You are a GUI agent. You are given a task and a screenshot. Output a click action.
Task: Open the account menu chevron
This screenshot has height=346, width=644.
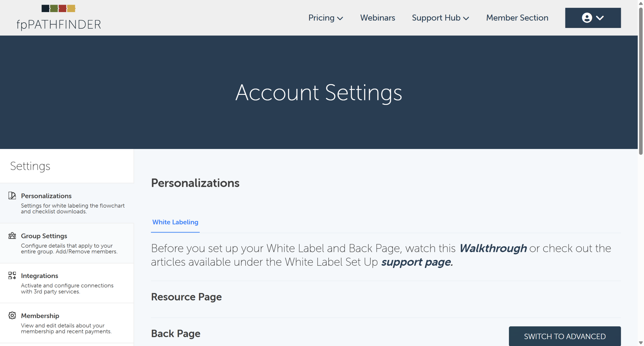(x=600, y=18)
